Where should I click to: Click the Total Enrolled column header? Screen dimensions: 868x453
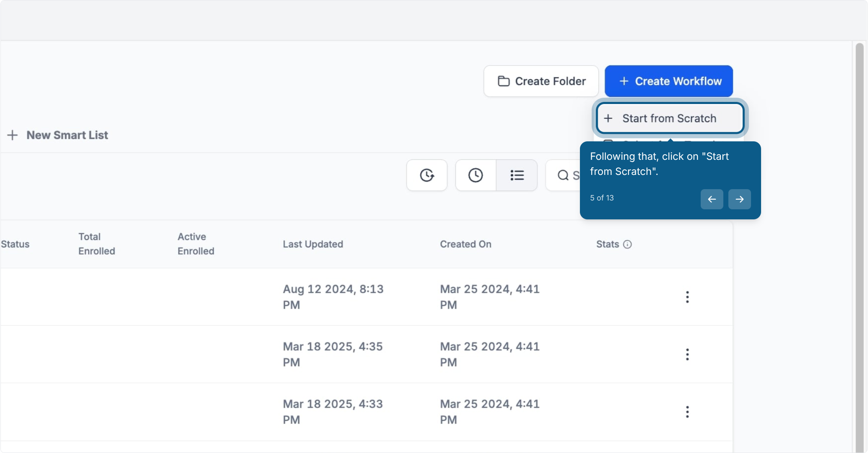pyautogui.click(x=96, y=244)
